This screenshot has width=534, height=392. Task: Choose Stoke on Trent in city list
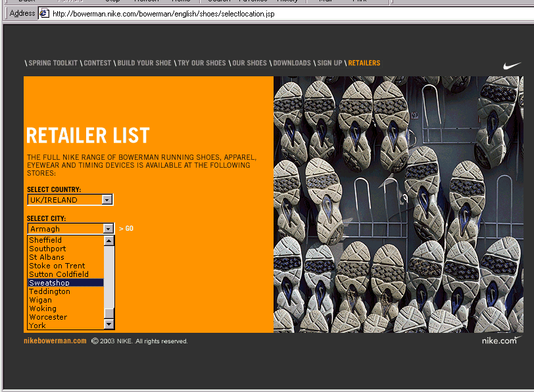66,266
